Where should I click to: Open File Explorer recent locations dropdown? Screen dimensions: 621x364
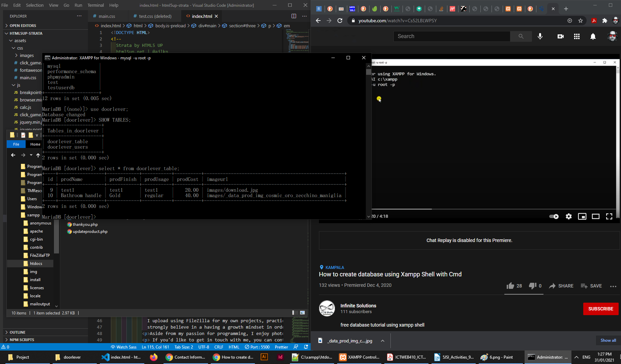31,155
